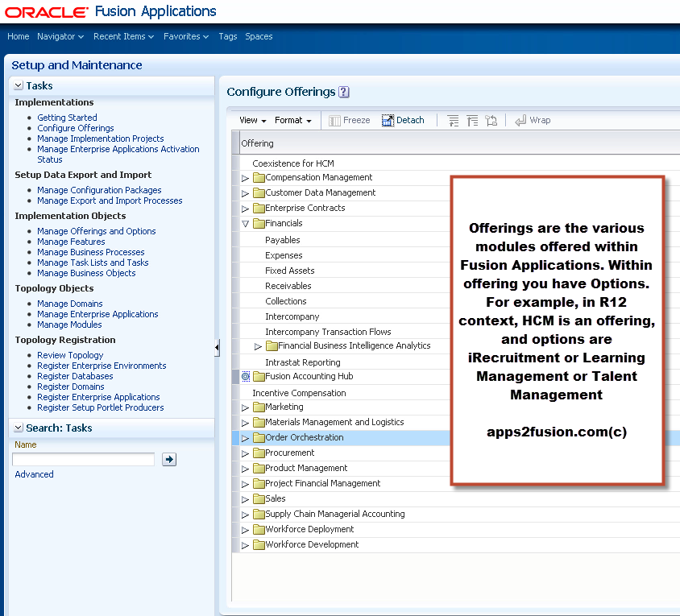The width and height of the screenshot is (680, 616).
Task: Open Manage Export and Import Processes
Action: [x=110, y=201]
